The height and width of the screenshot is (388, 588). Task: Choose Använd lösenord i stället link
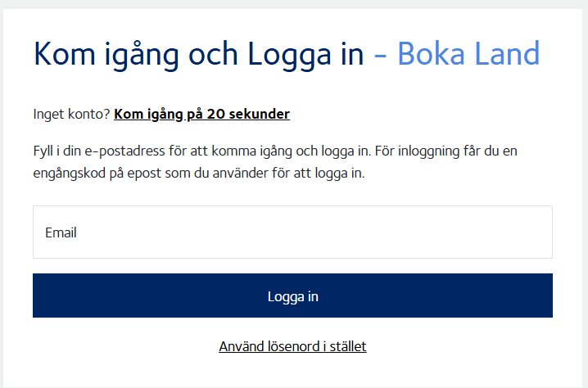[292, 346]
